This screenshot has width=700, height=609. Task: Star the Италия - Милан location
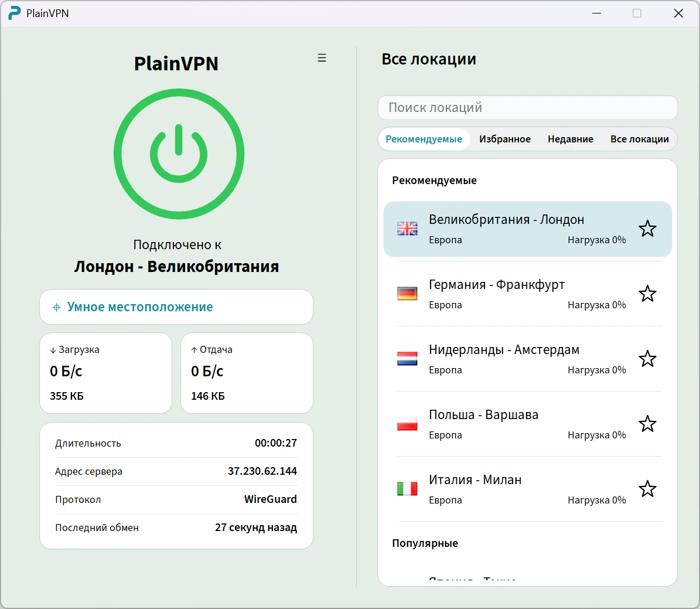tap(647, 489)
